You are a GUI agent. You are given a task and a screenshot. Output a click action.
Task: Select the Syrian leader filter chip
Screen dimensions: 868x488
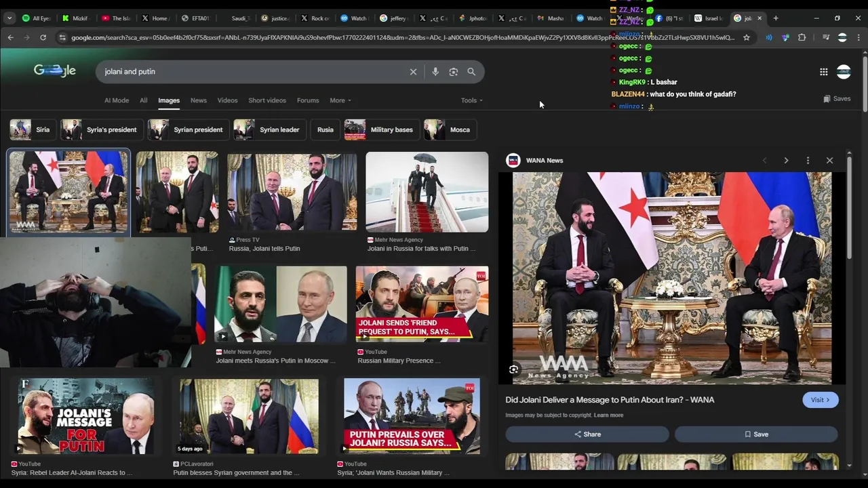[269, 129]
